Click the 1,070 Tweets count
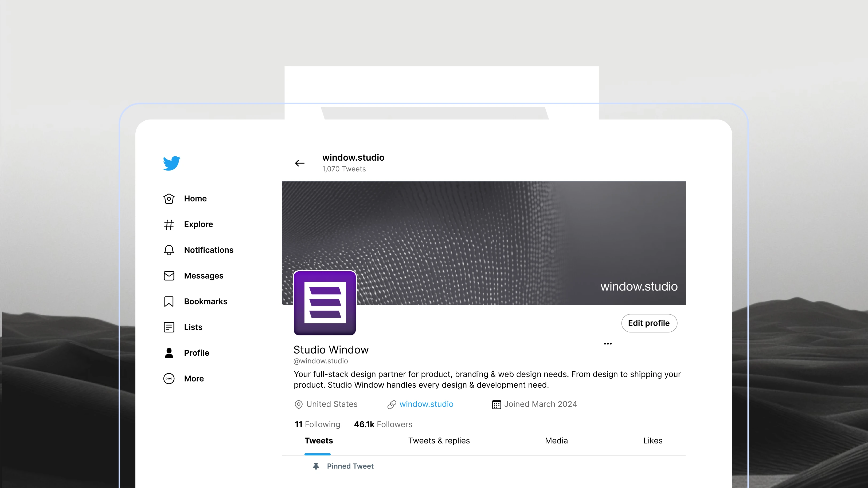Viewport: 868px width, 488px height. click(344, 169)
